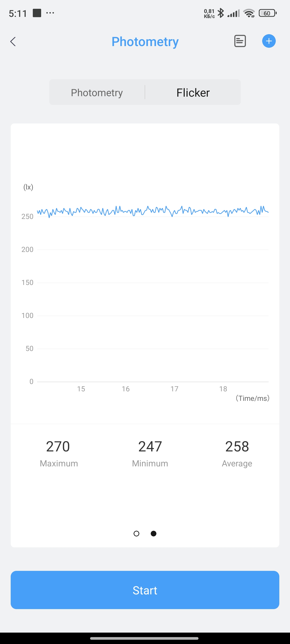Tap the Maximum value 270
The image size is (290, 644).
click(58, 446)
